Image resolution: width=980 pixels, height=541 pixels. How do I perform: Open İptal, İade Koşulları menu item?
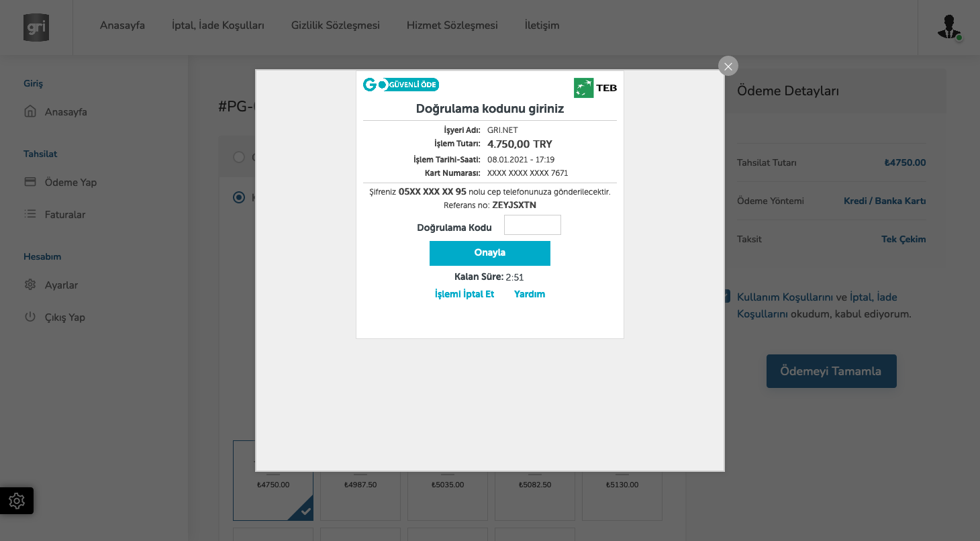[x=217, y=26]
